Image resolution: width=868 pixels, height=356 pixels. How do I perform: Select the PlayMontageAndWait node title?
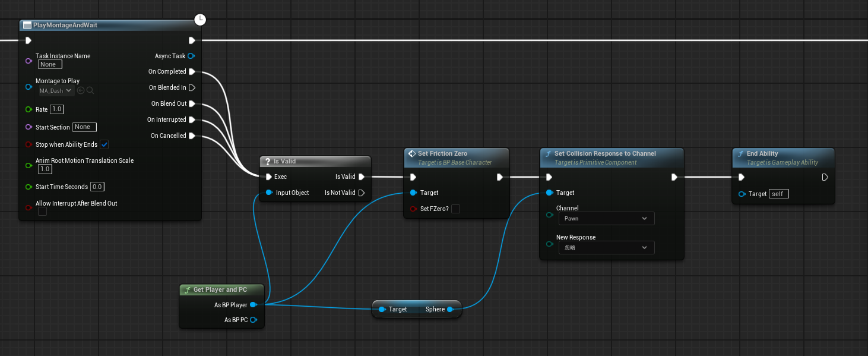pyautogui.click(x=65, y=25)
